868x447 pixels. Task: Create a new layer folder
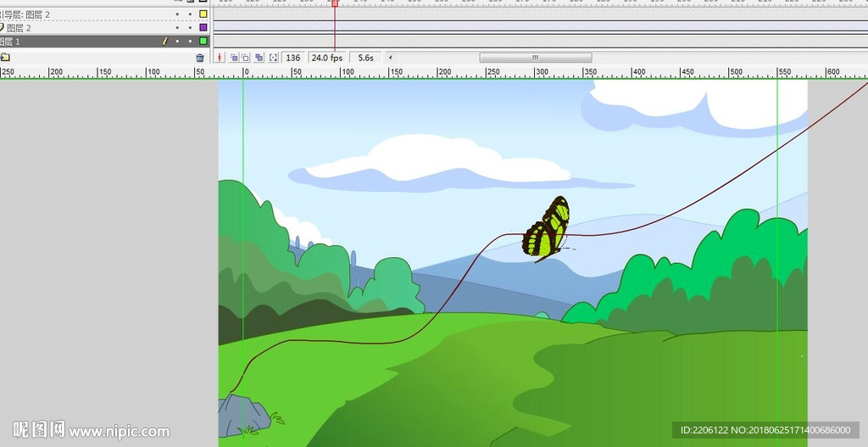pyautogui.click(x=5, y=57)
